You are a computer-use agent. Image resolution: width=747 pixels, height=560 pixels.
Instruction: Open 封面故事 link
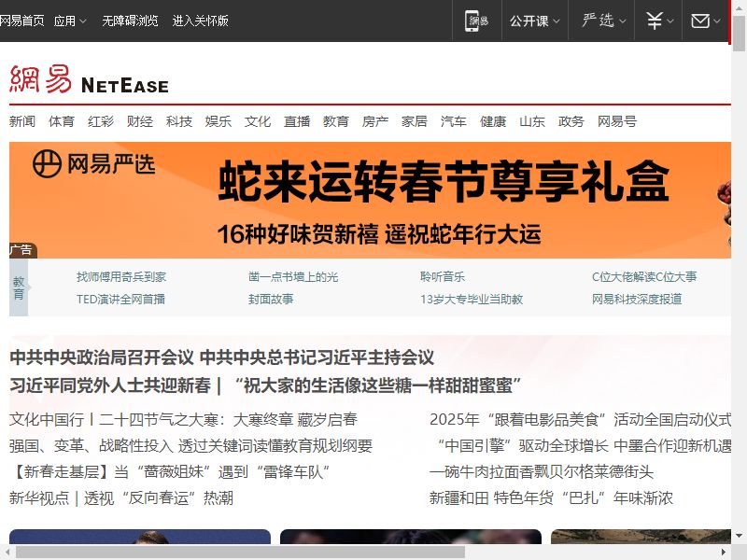click(x=271, y=299)
